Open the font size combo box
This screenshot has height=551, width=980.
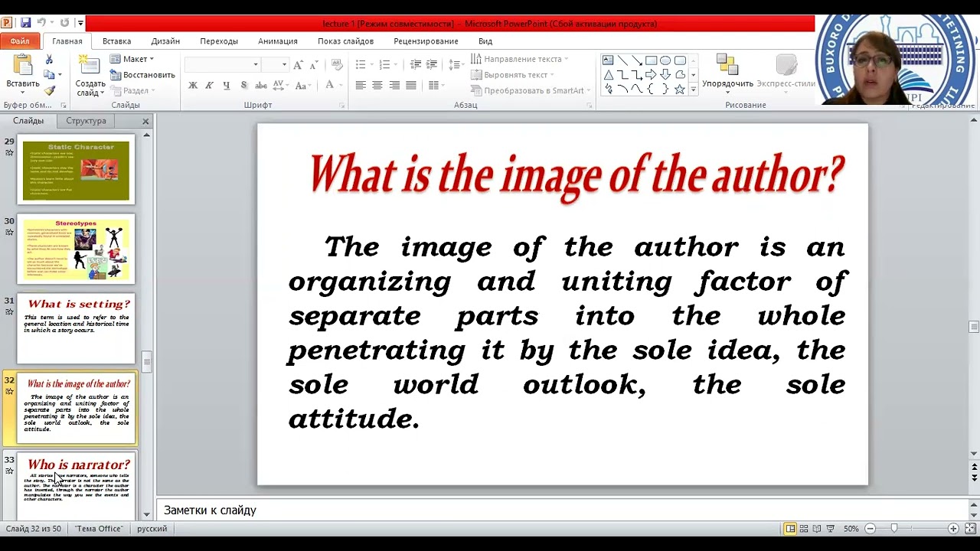pos(275,64)
